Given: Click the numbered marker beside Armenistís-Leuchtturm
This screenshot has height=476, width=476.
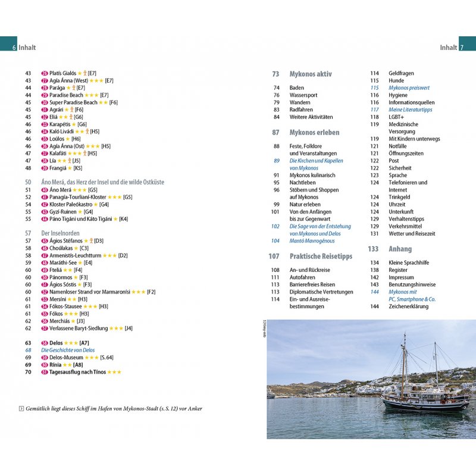Looking at the screenshot, I should click(x=45, y=255).
